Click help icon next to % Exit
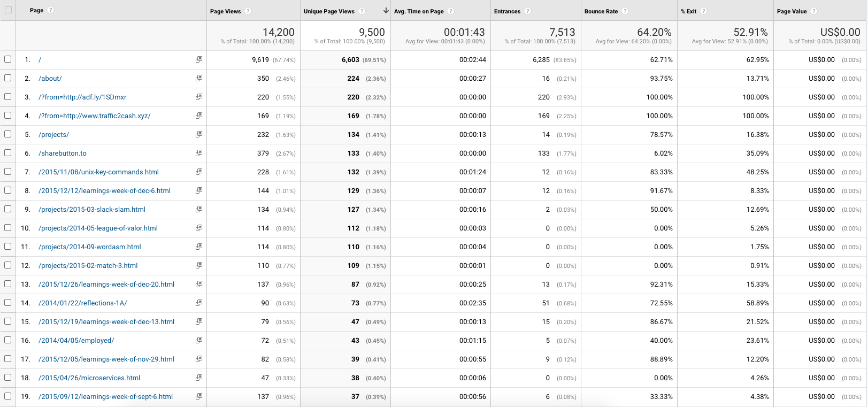The height and width of the screenshot is (407, 868). pyautogui.click(x=704, y=11)
